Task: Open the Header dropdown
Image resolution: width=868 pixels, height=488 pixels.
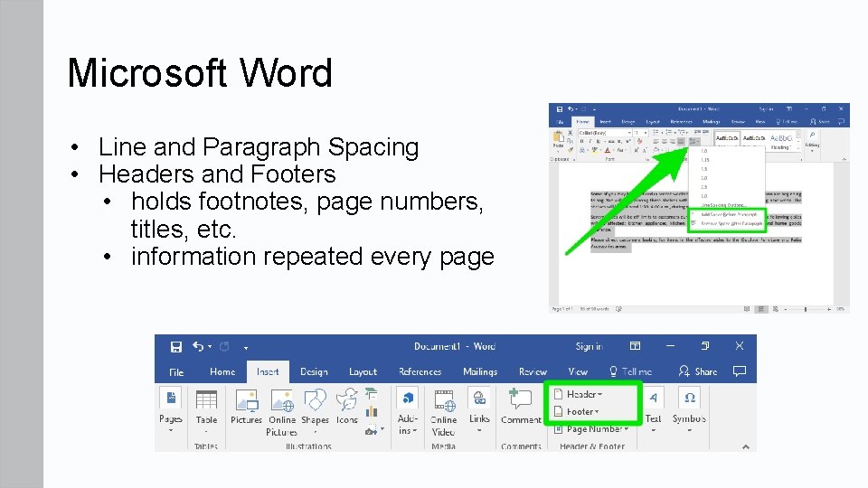Action: pyautogui.click(x=579, y=394)
